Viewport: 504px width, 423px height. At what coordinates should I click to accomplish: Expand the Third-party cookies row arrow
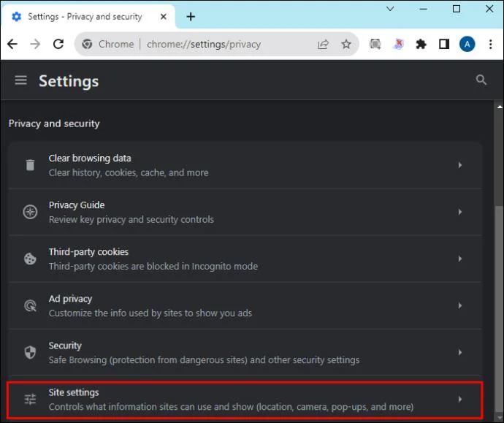tap(460, 259)
